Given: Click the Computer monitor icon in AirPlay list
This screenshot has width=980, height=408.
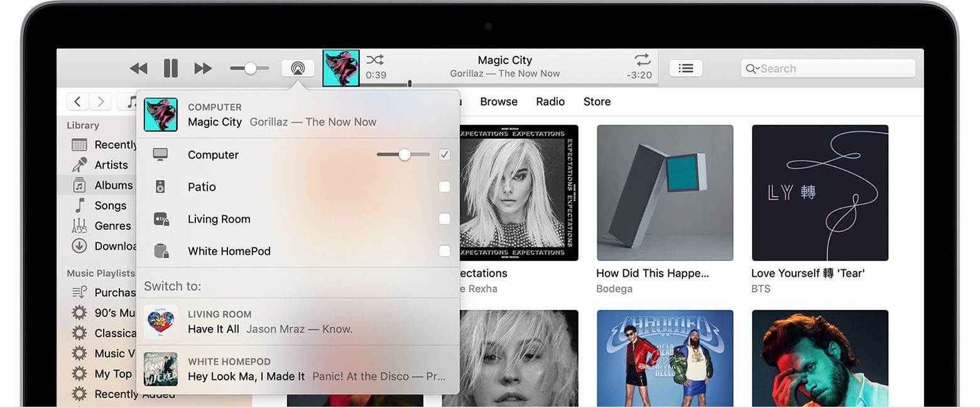Looking at the screenshot, I should tap(160, 154).
